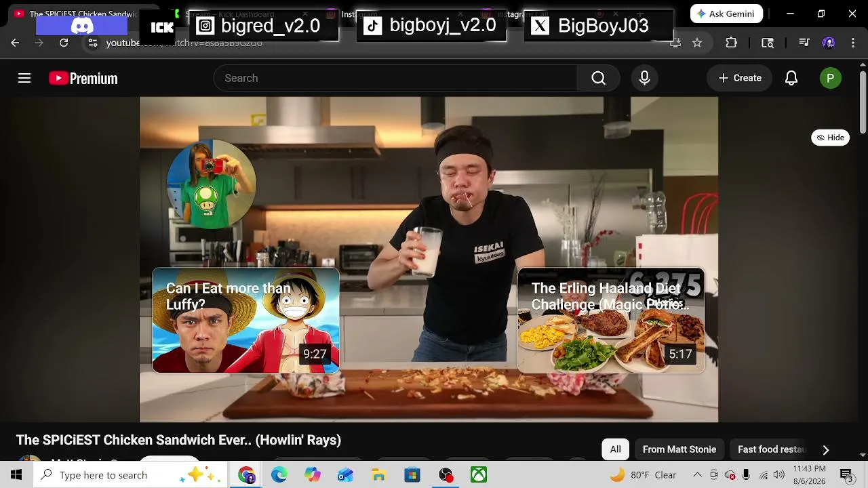
Task: Open the taskbar microphone tray icon
Action: pyautogui.click(x=746, y=475)
